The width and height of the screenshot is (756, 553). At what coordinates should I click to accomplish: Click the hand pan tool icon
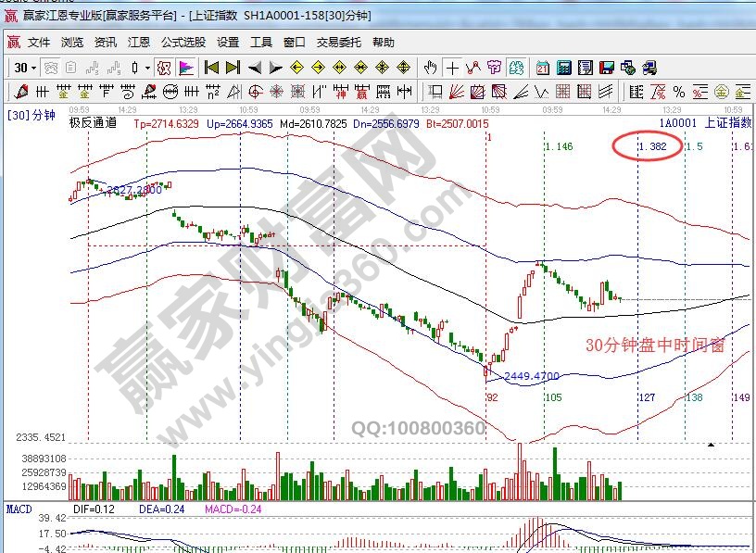pos(430,68)
